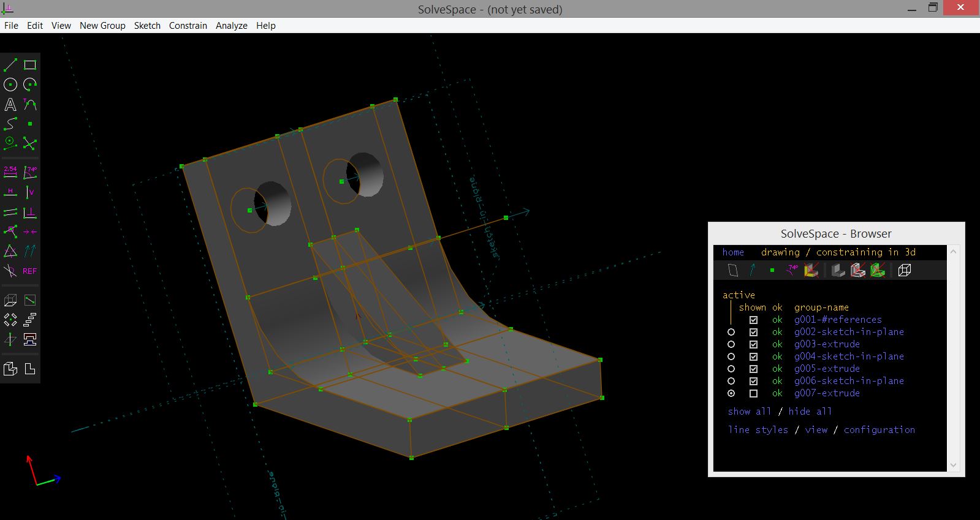Click align view to workplane icon
The height and width of the screenshot is (520, 980).
point(30,369)
